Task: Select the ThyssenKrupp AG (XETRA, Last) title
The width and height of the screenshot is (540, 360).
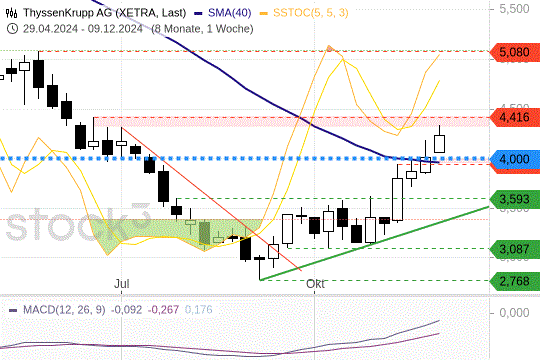Action: (x=105, y=13)
